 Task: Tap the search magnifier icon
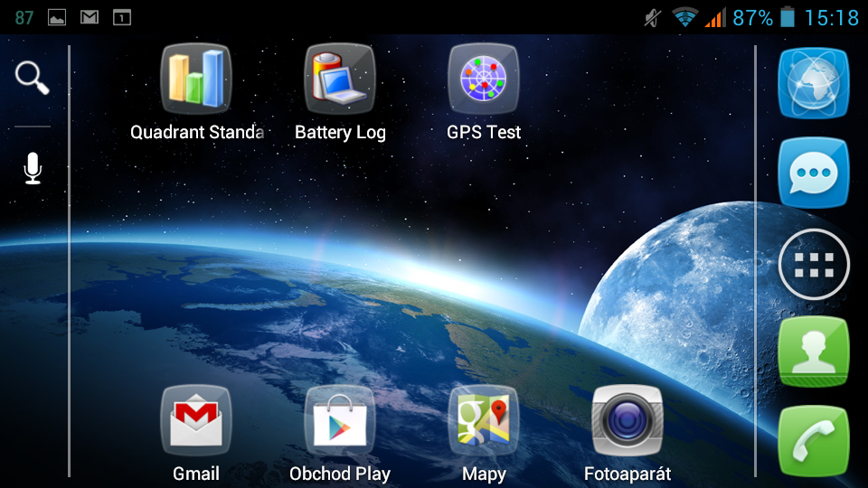coord(33,78)
